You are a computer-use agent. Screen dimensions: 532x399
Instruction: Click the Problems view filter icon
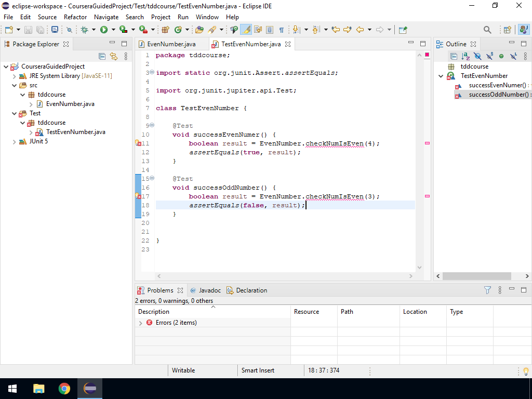pyautogui.click(x=487, y=290)
